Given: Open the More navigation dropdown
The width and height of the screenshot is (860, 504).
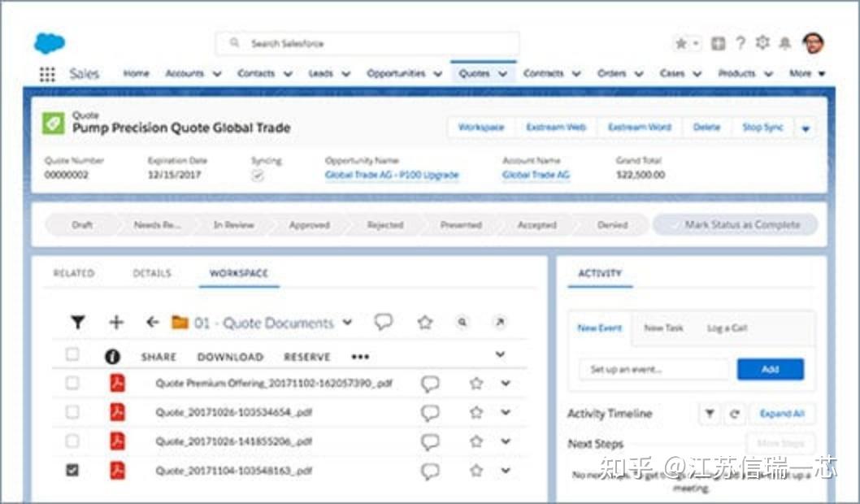Looking at the screenshot, I should tap(807, 73).
